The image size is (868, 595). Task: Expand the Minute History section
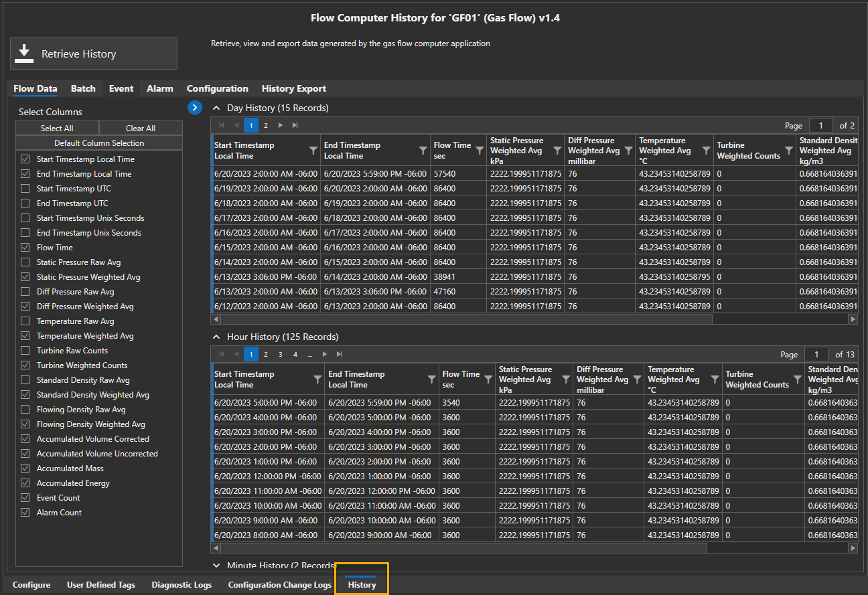[x=216, y=566]
